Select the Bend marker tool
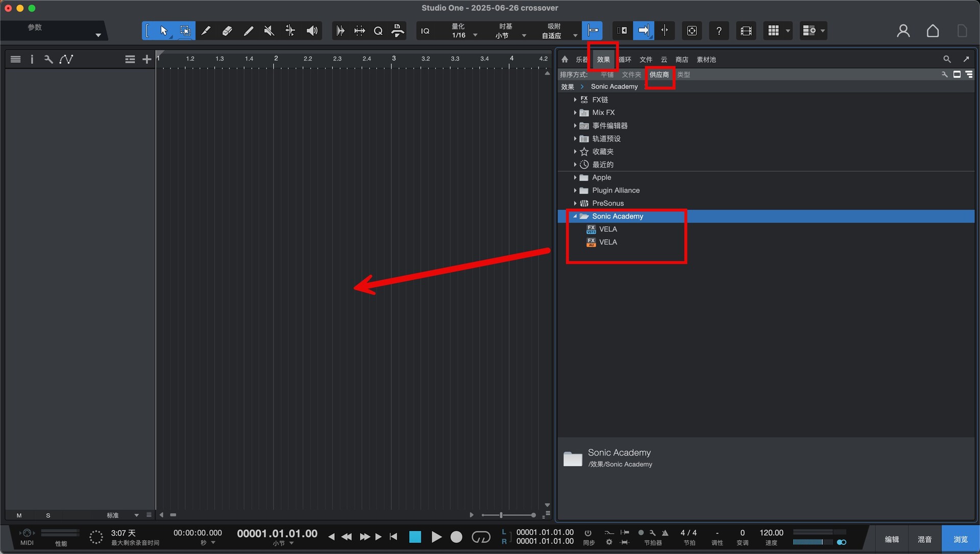 pos(290,31)
